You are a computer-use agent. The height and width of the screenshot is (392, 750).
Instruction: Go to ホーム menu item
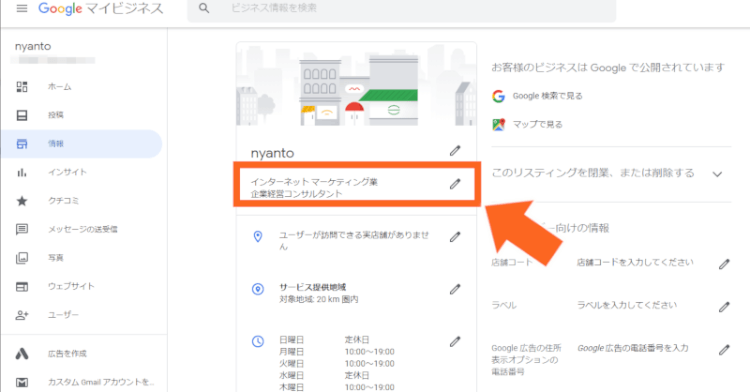pos(59,87)
